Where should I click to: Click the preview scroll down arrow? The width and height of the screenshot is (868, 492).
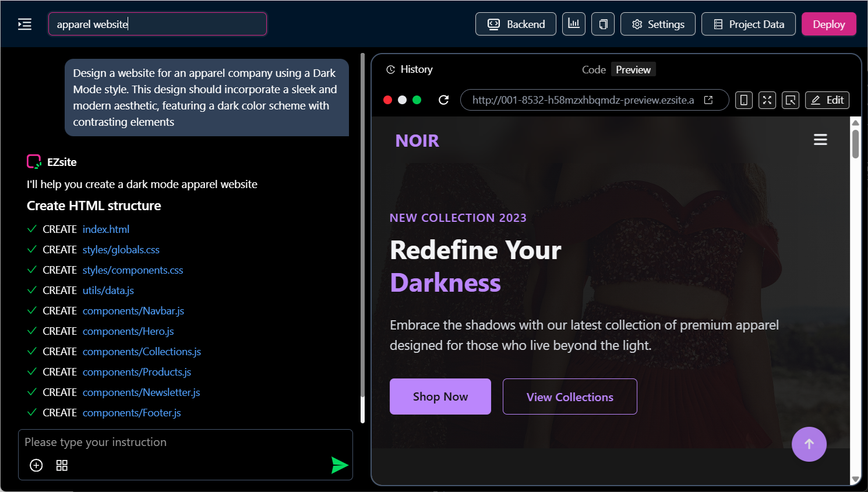(x=855, y=479)
